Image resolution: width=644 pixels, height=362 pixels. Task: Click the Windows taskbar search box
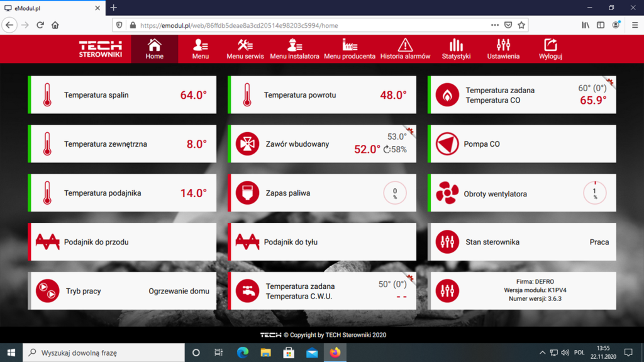click(104, 353)
